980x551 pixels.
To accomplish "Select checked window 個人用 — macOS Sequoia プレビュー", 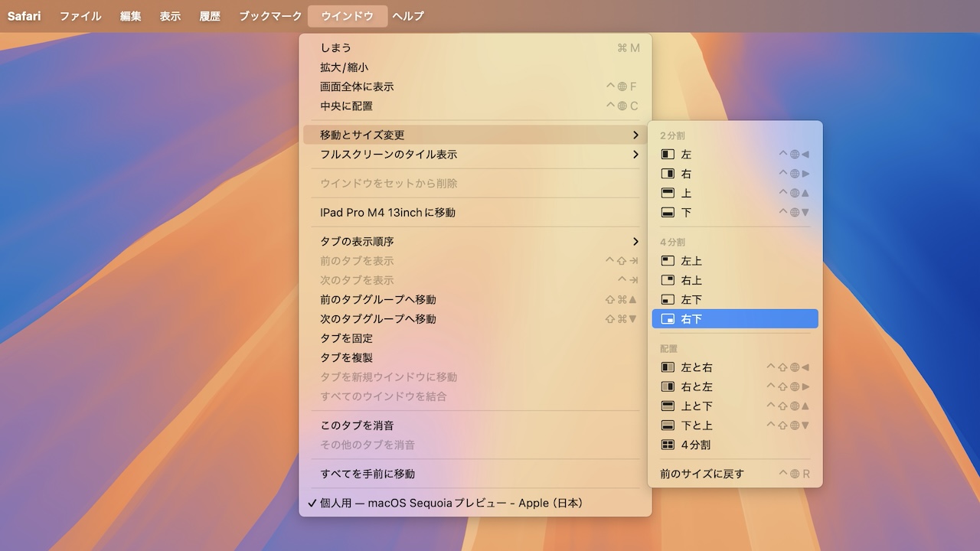I will point(475,504).
